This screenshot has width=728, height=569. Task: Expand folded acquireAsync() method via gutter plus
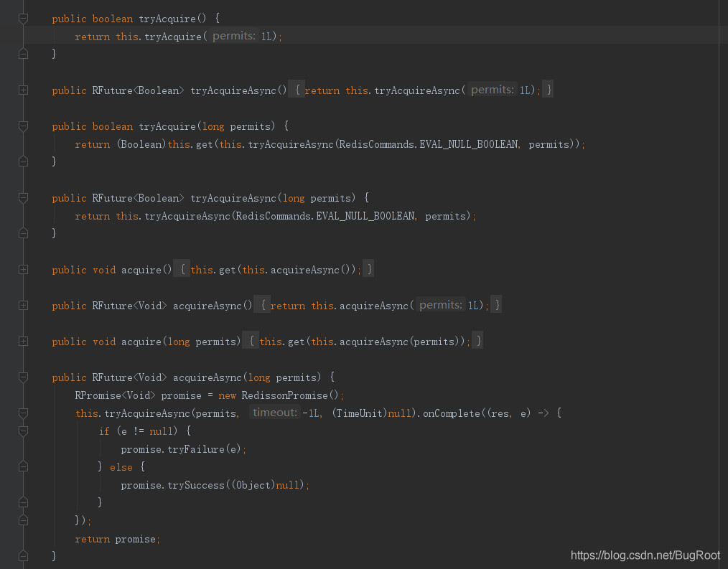tap(23, 306)
